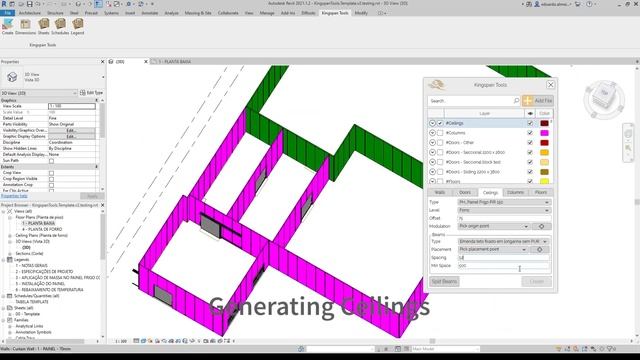Enable the Crop Region Visible checkbox

(51, 179)
